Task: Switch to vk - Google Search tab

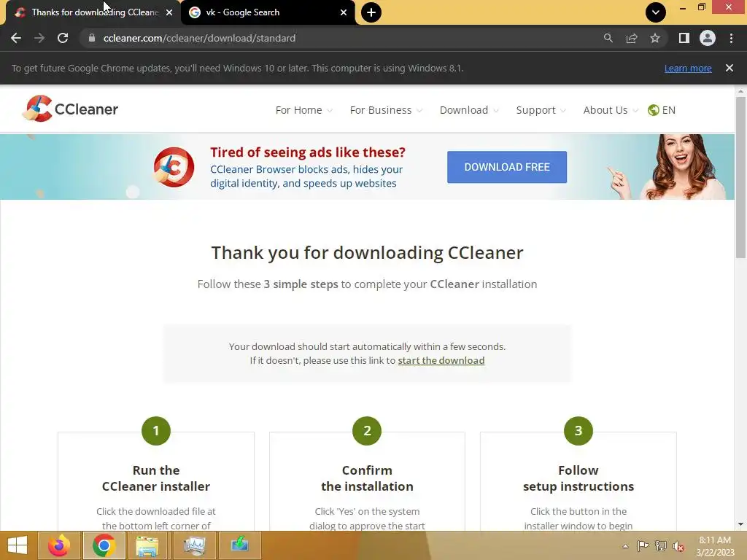Action: tap(268, 12)
